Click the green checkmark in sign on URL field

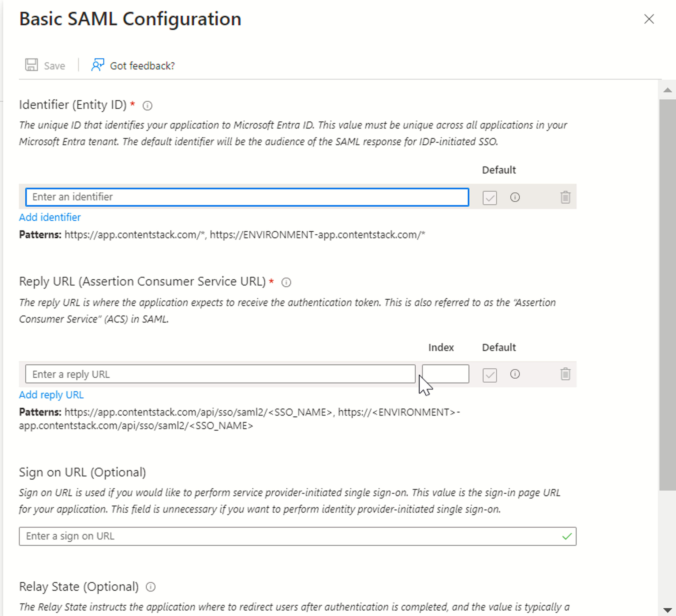[x=567, y=537]
